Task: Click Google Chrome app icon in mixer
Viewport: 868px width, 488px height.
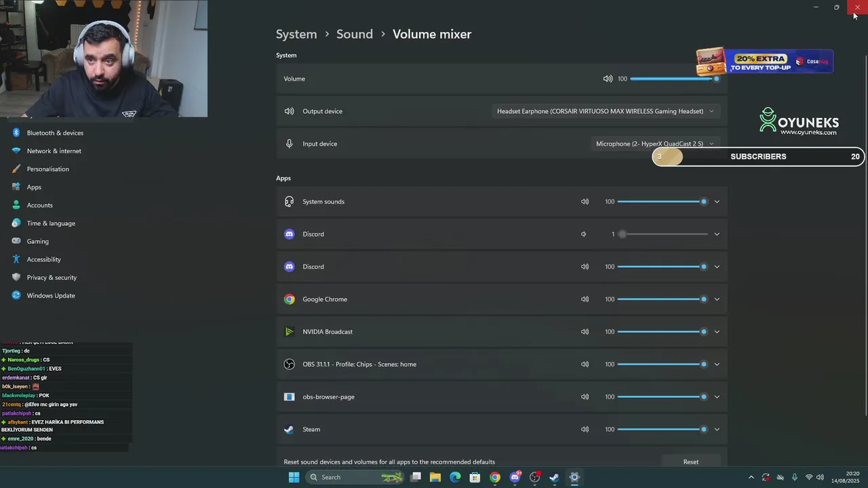Action: click(290, 299)
